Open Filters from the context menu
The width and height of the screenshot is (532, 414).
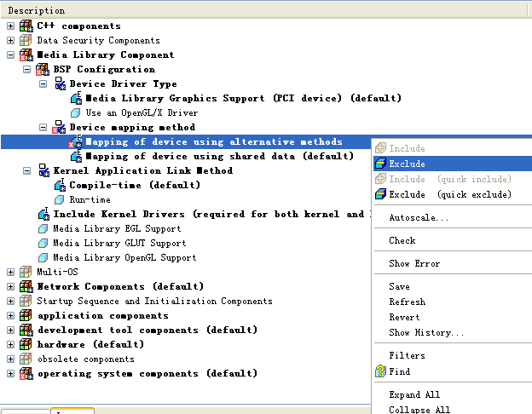coord(452,355)
